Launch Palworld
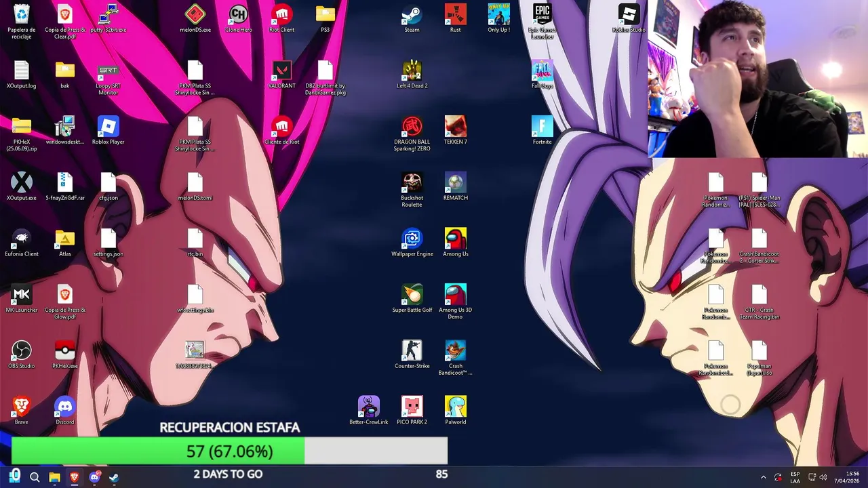 coord(455,411)
